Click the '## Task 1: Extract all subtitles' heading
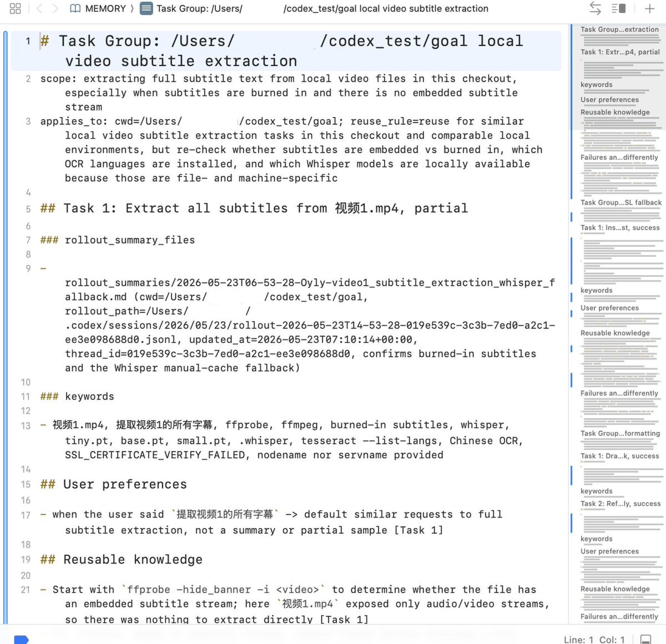 pyautogui.click(x=254, y=208)
